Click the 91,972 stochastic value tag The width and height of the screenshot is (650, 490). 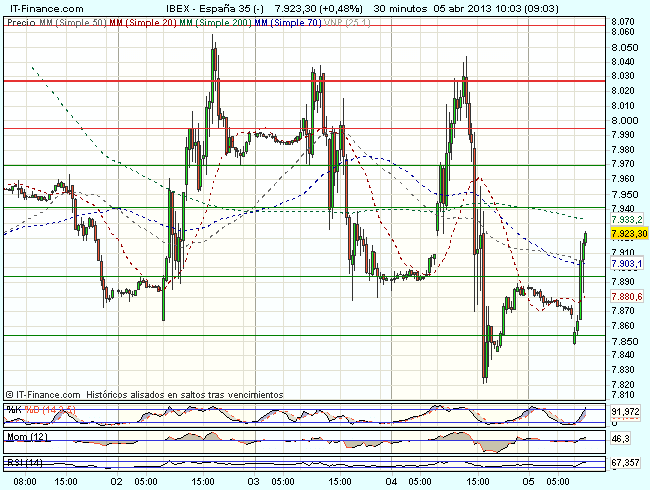[624, 411]
